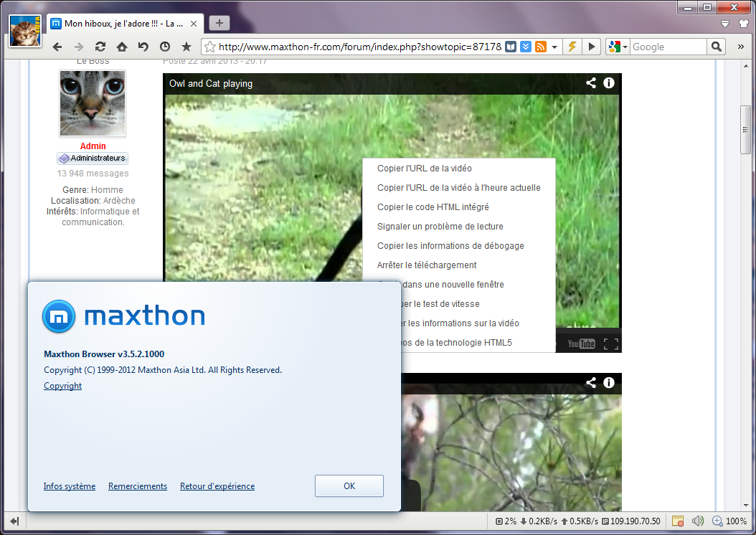Open the orange RSS feed icon

point(541,47)
